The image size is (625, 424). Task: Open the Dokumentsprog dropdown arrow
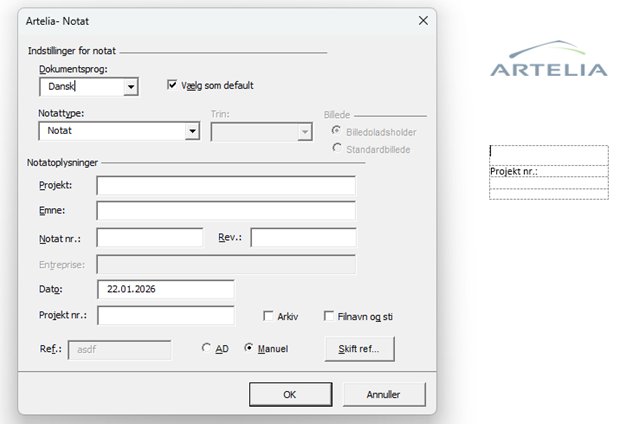[x=131, y=87]
